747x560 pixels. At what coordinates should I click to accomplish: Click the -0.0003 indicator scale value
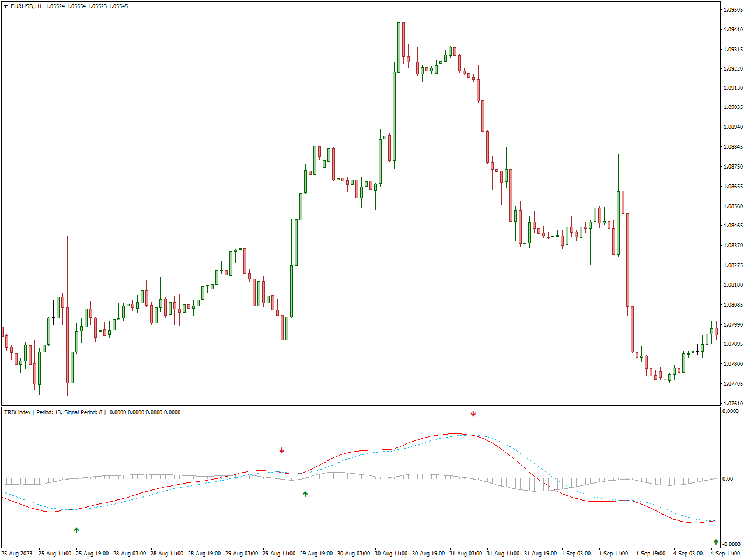coord(732,544)
